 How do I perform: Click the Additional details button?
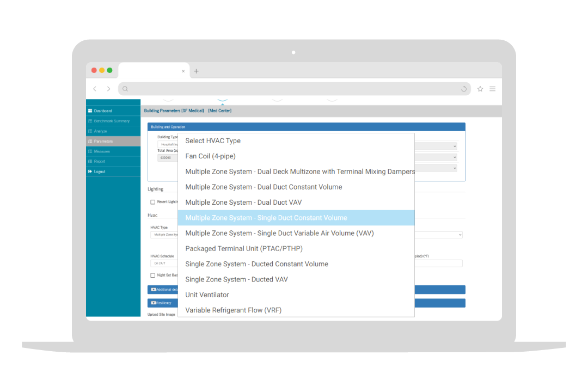point(163,289)
